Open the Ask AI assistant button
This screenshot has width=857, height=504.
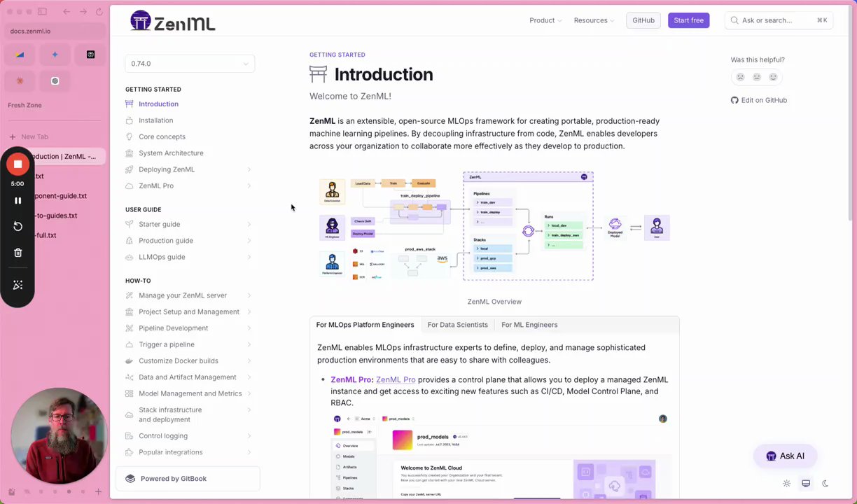click(785, 456)
